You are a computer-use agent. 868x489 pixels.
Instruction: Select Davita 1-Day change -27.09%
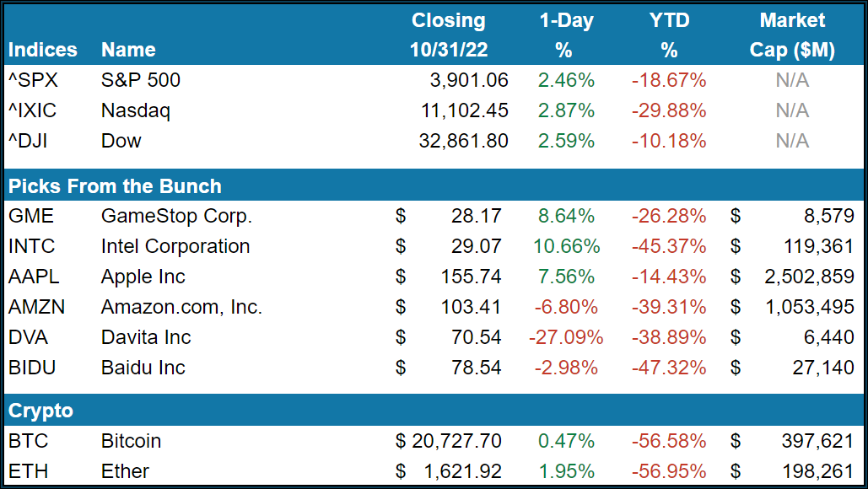(x=565, y=338)
